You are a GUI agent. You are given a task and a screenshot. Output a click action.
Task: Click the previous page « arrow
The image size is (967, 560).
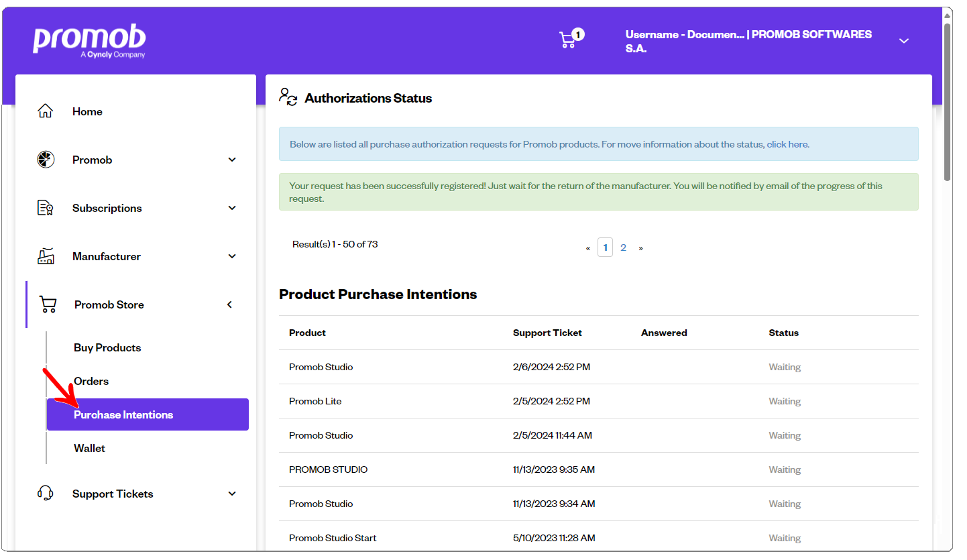[x=588, y=248]
